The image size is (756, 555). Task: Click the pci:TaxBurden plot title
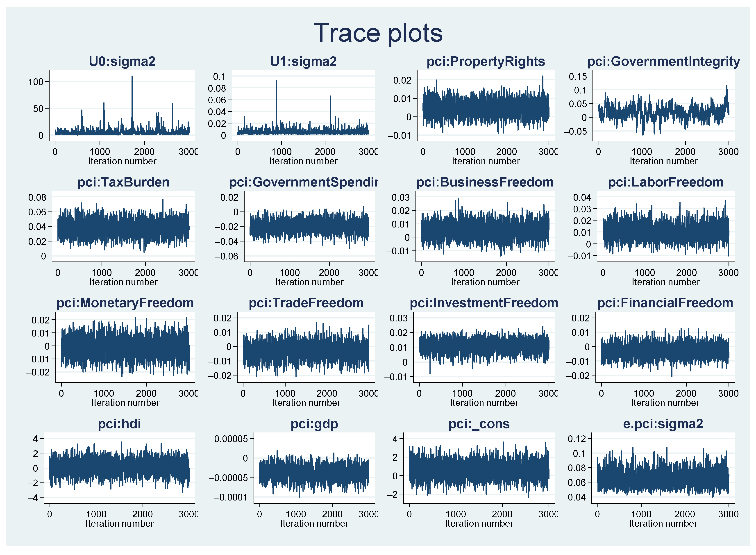[x=123, y=182]
